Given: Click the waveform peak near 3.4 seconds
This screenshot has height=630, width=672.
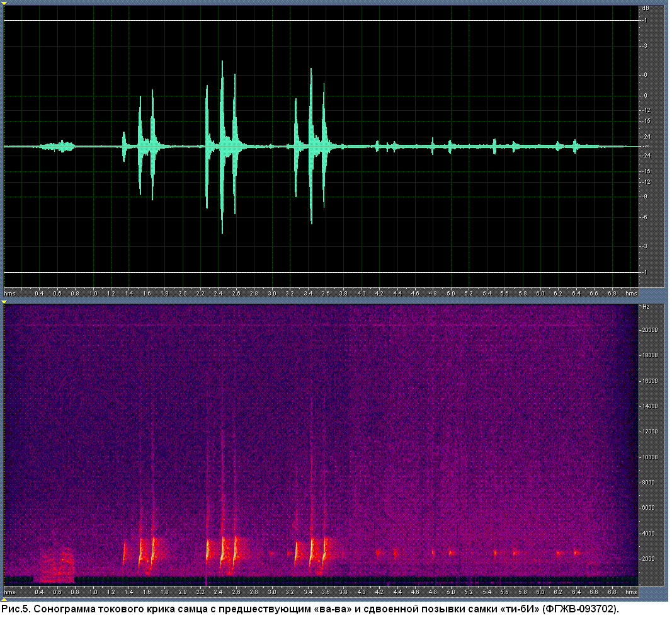Looking at the screenshot, I should pyautogui.click(x=311, y=147).
